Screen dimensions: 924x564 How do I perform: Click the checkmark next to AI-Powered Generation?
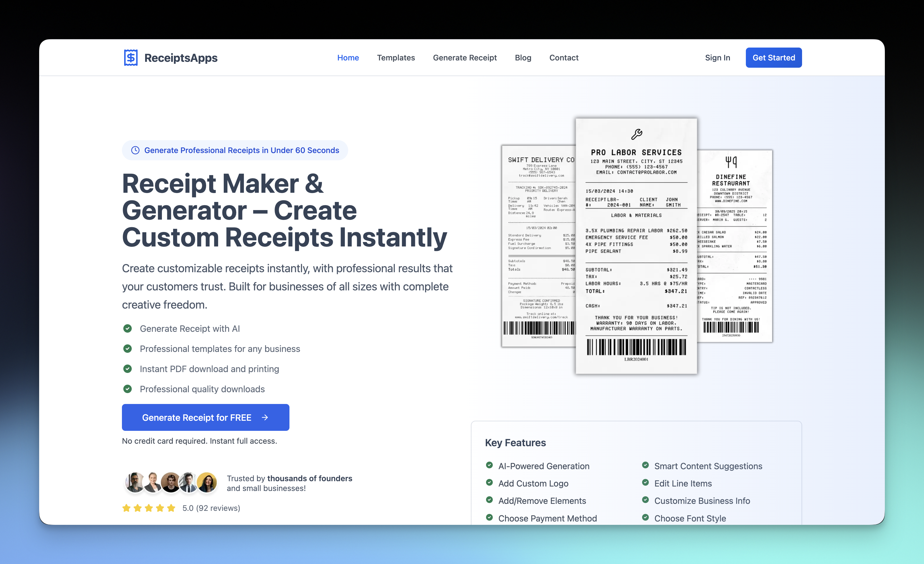(489, 465)
